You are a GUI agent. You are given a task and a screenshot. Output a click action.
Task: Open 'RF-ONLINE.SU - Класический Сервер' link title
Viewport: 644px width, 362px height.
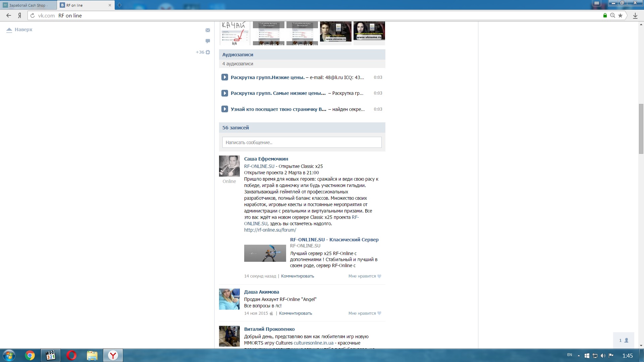(334, 240)
